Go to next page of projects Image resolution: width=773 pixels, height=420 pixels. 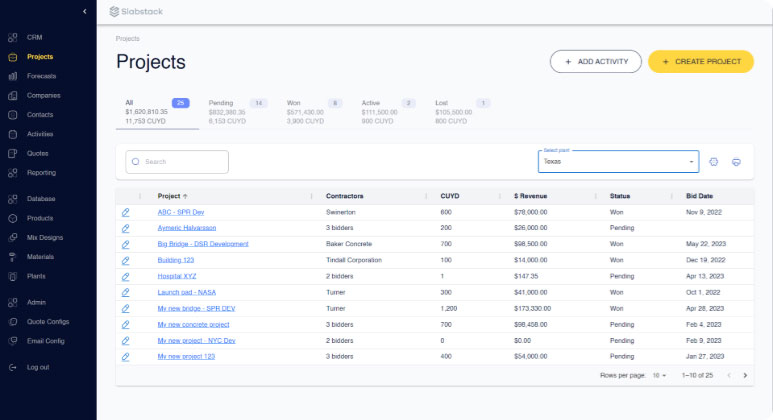pos(745,375)
